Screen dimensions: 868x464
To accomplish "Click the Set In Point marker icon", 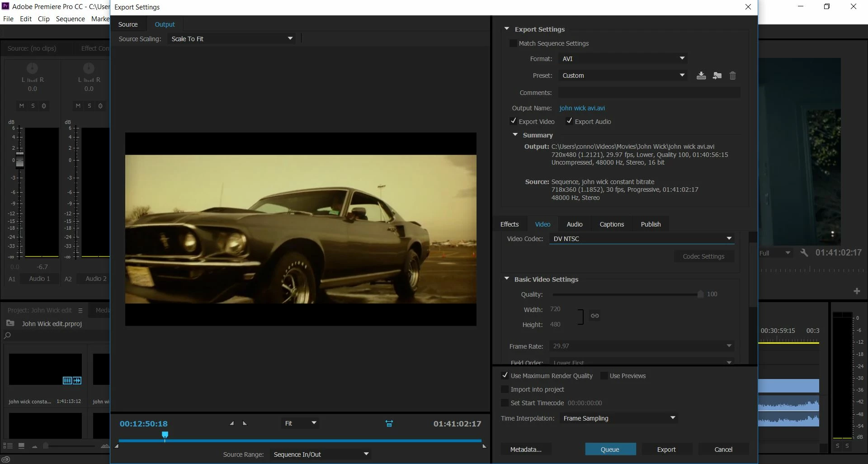I will (231, 423).
